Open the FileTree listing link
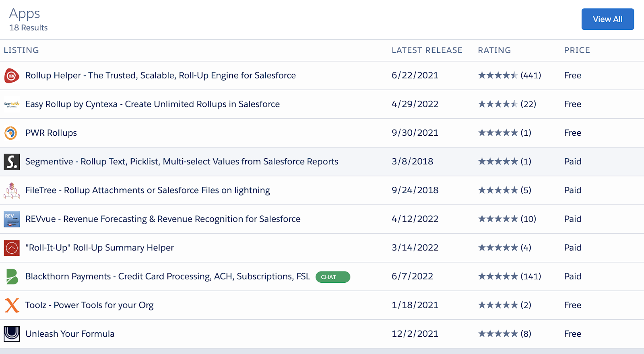 (148, 190)
